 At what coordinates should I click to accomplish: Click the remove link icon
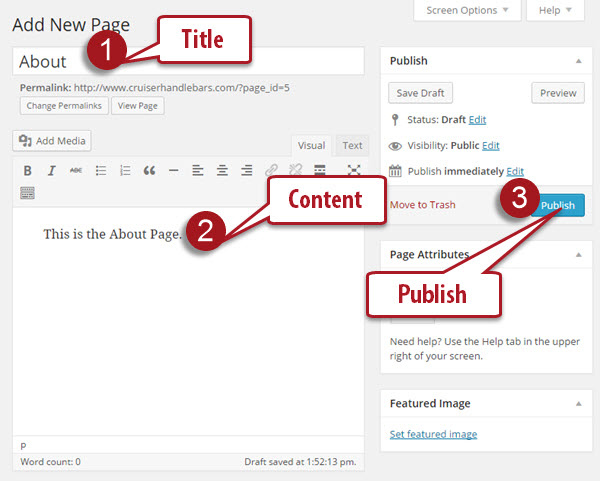pos(295,169)
